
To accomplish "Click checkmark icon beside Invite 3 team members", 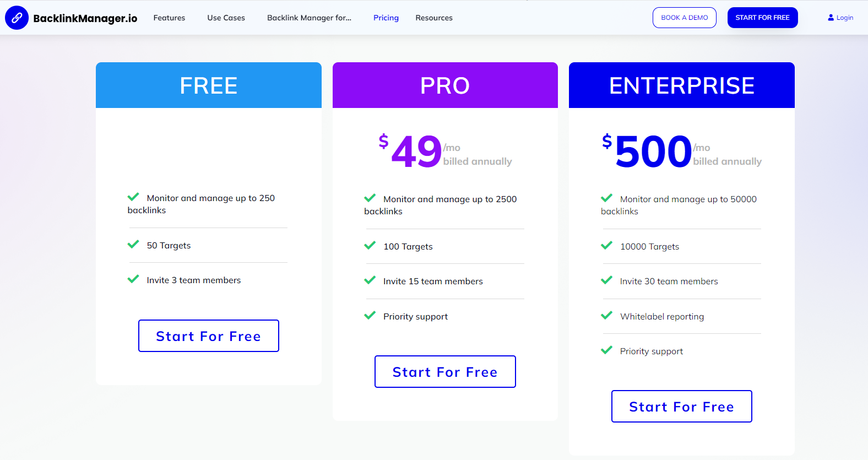I will click(133, 279).
